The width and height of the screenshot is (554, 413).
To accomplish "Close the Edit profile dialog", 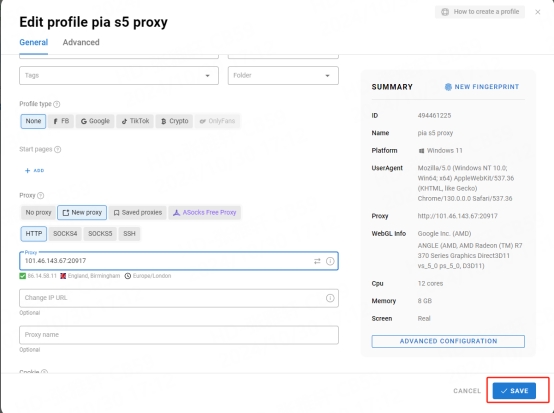I will [538, 12].
